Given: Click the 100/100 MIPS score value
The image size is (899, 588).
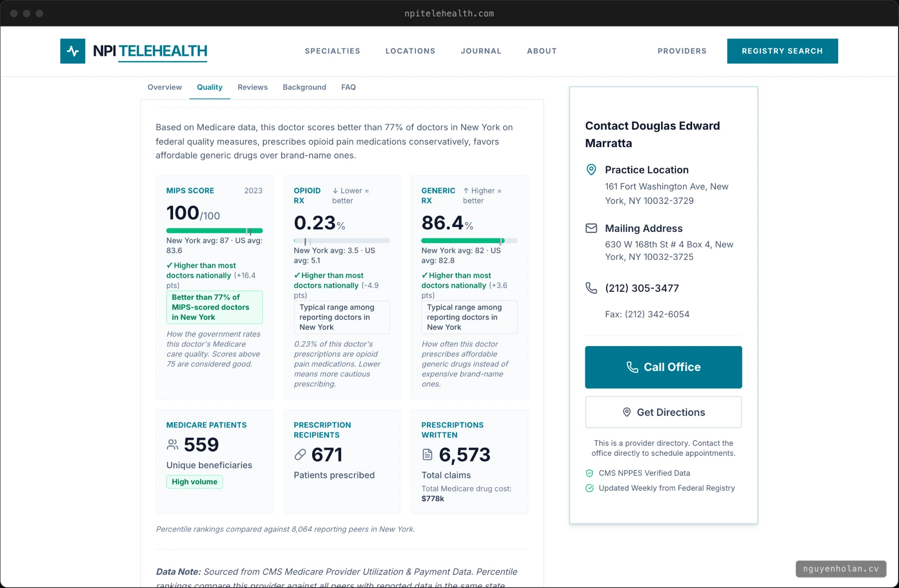Looking at the screenshot, I should click(x=193, y=213).
